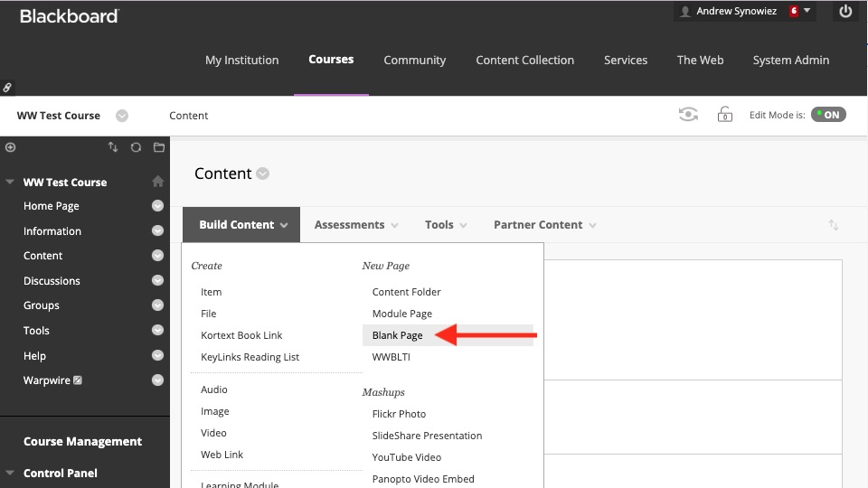Viewport: 868px width, 488px height.
Task: Choose YouTube Video mashup
Action: 406,457
